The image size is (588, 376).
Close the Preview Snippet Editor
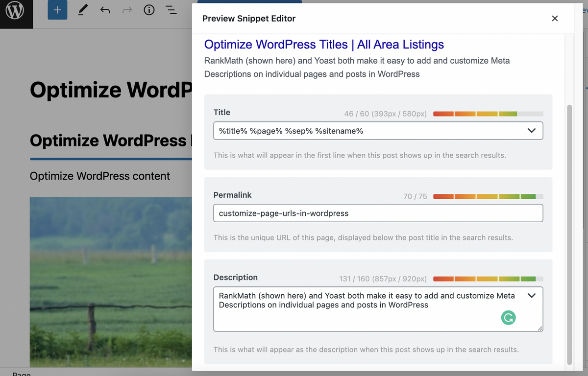(x=555, y=18)
